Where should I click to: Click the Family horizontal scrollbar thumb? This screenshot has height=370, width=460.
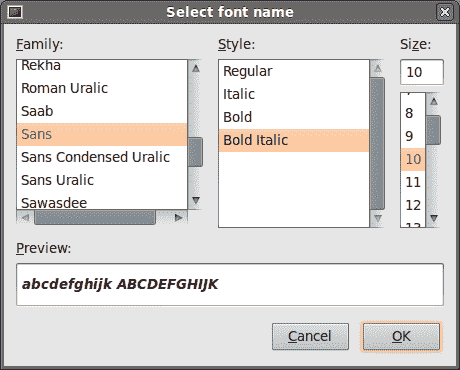[x=95, y=218]
